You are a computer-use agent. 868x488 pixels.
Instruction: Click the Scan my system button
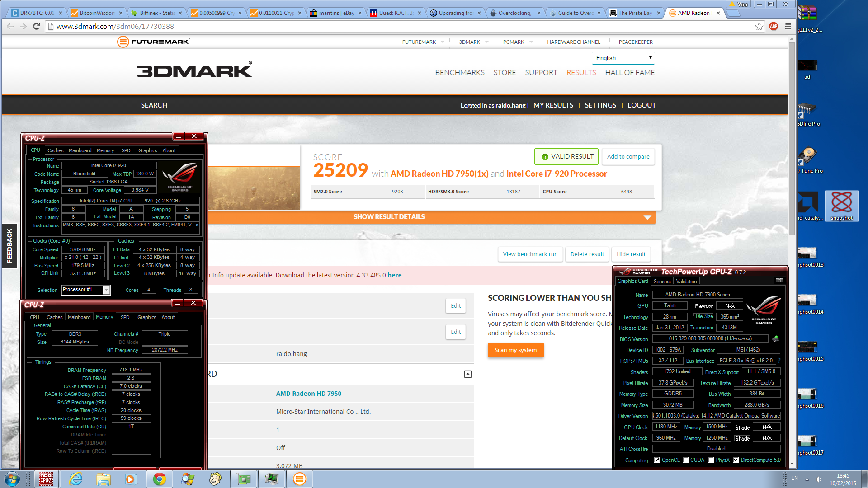tap(515, 350)
